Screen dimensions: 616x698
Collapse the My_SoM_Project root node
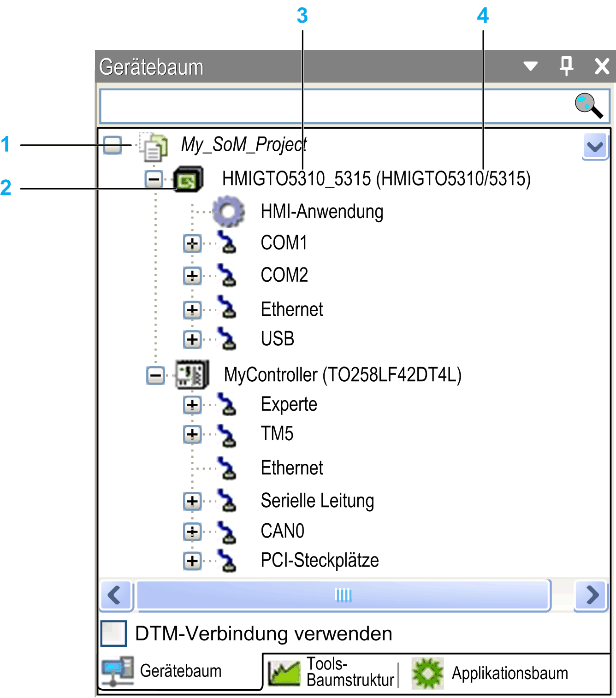[x=113, y=145]
